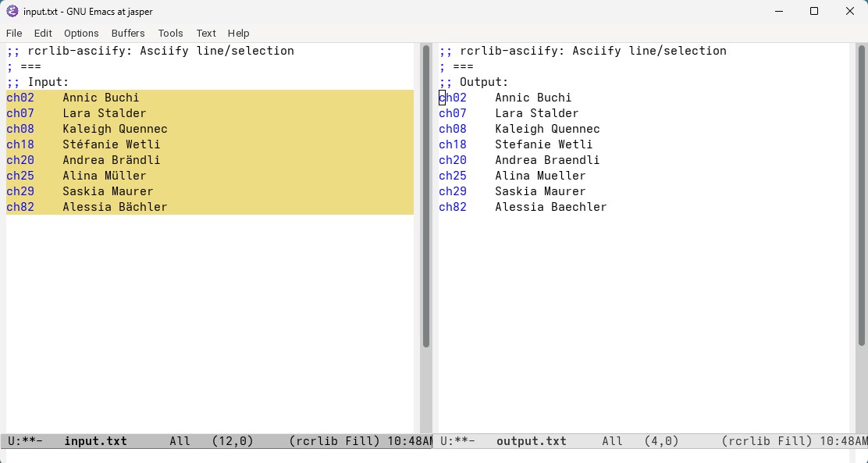The image size is (868, 463).
Task: Click U:**- status in right mode line
Action: (457, 441)
